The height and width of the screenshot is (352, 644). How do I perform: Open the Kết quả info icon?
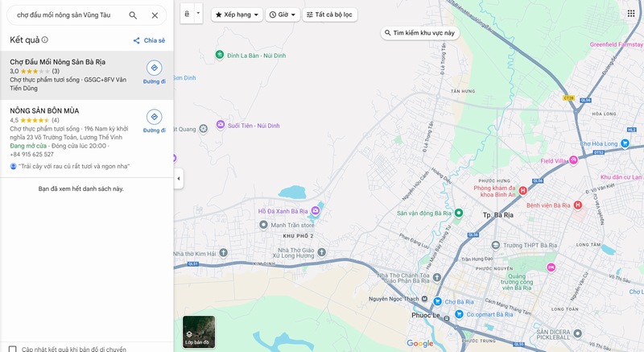45,39
